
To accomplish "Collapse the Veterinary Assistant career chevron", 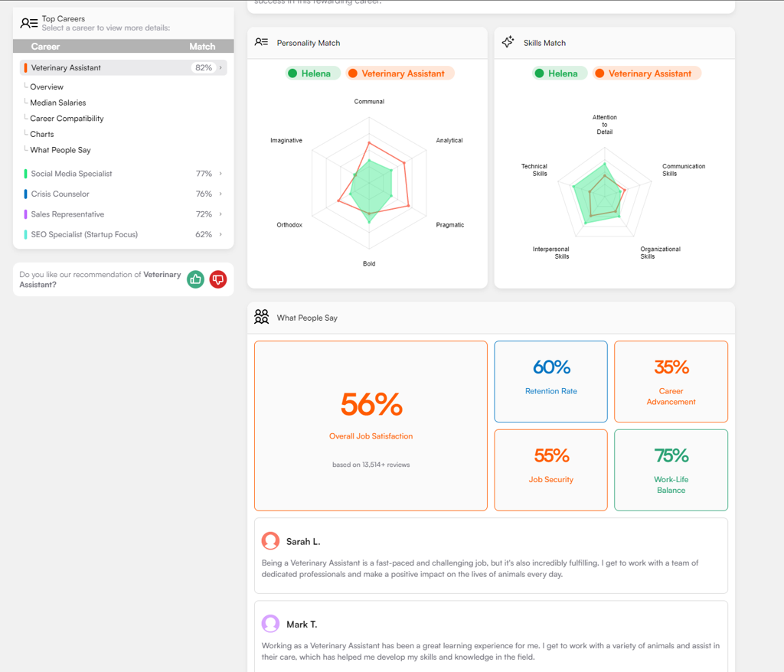I will [220, 68].
